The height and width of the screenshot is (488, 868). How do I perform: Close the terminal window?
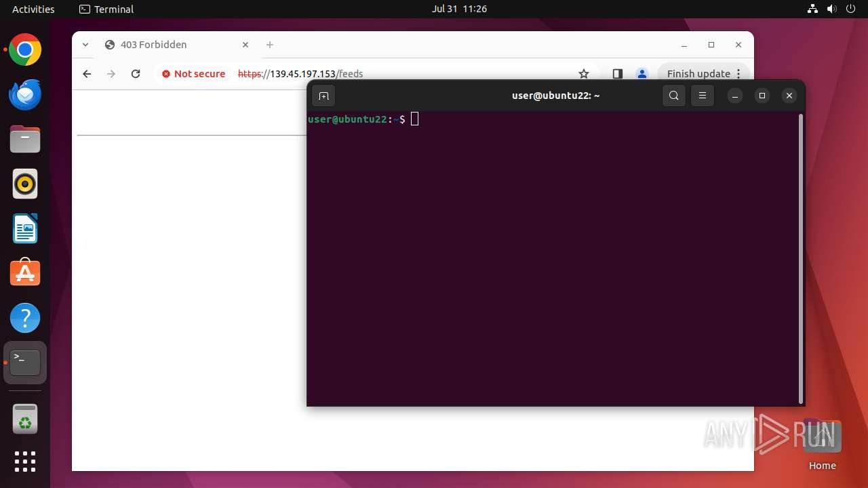pos(789,96)
